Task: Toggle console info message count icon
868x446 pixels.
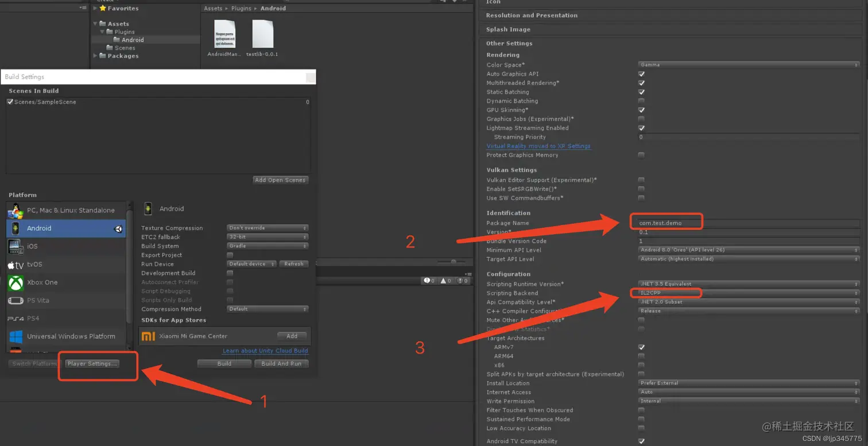Action: pos(426,281)
